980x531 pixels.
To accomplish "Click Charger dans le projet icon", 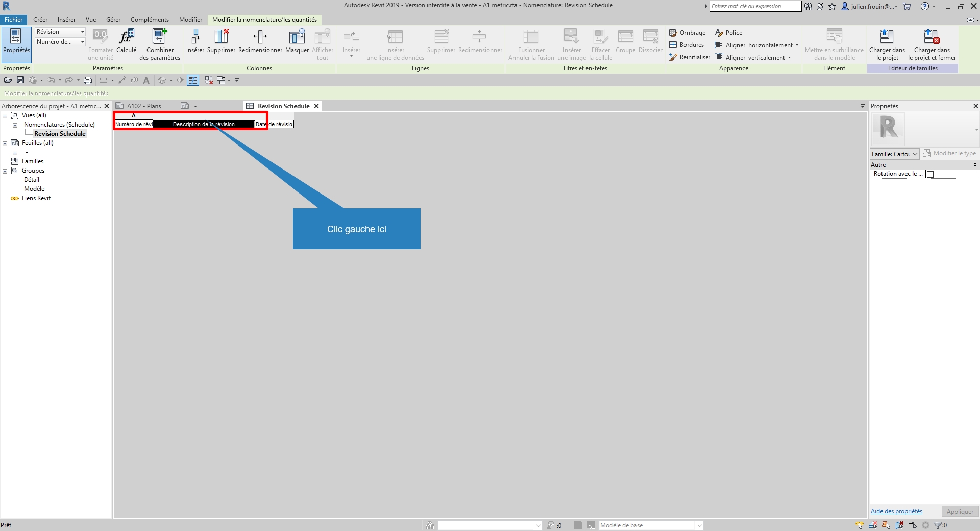I will click(x=887, y=37).
